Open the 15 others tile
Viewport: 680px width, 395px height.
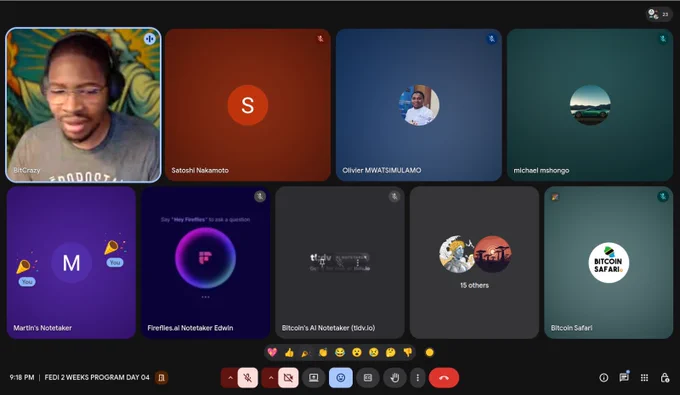coord(474,263)
